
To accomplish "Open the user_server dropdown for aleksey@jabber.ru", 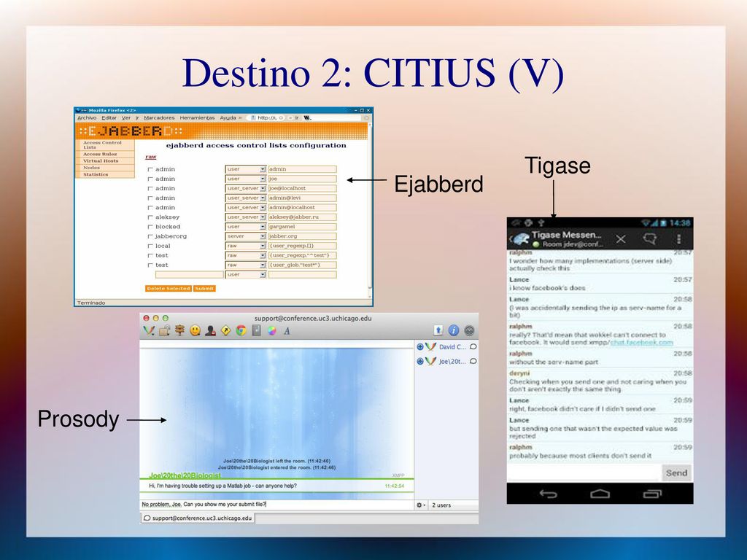I will (245, 217).
